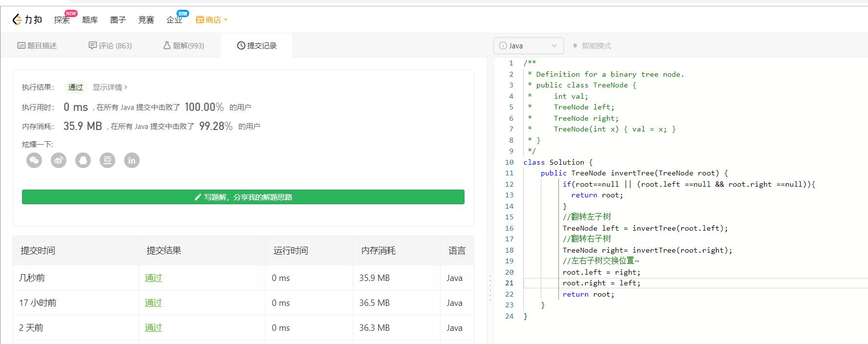The image size is (868, 344).
Task: Click the LeetCode 力扣 logo icon
Action: click(x=17, y=20)
